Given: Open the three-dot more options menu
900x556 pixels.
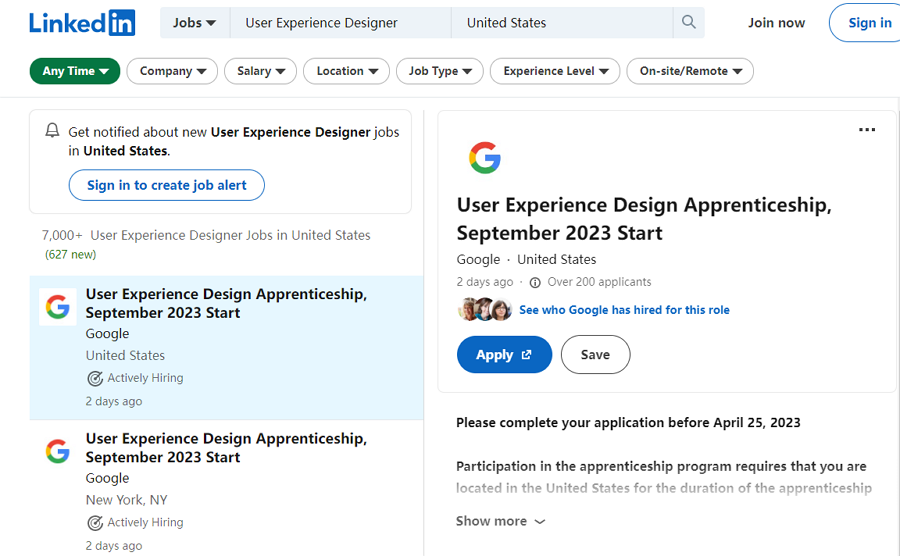Looking at the screenshot, I should (x=867, y=130).
